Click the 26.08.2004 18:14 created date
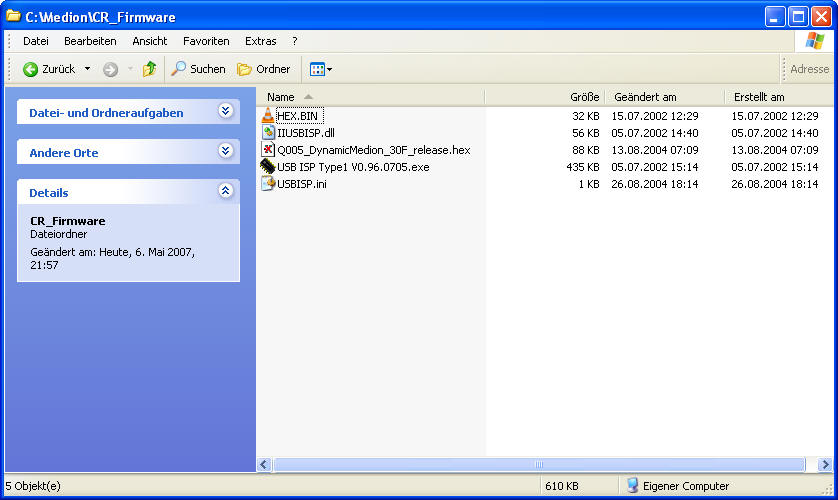838x500 pixels. 774,184
